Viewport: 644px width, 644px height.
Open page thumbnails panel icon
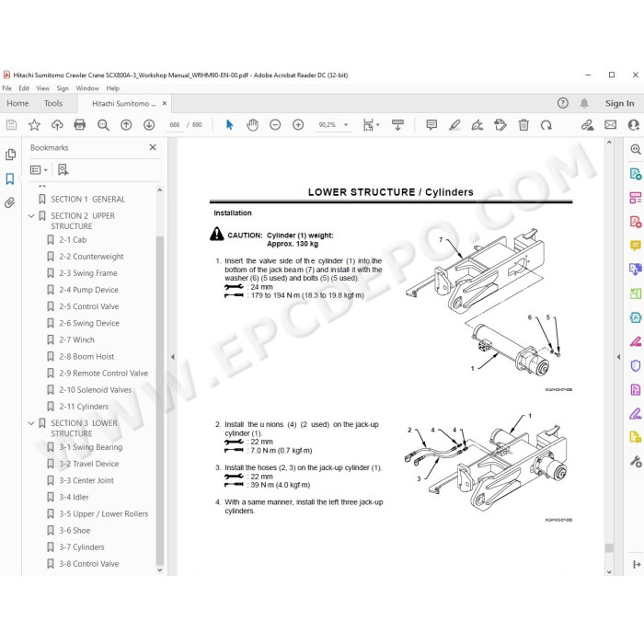[10, 155]
